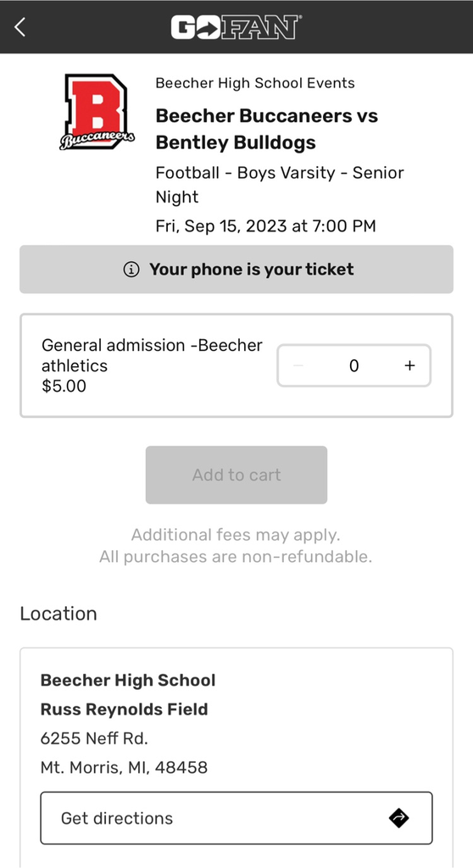Tap the back arrow in header
This screenshot has height=868, width=473.
click(x=20, y=26)
